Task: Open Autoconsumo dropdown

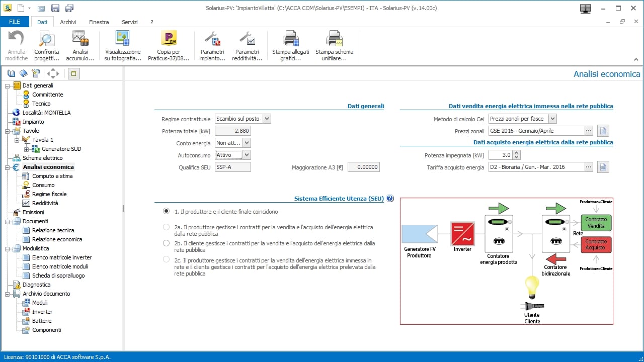Action: [247, 155]
